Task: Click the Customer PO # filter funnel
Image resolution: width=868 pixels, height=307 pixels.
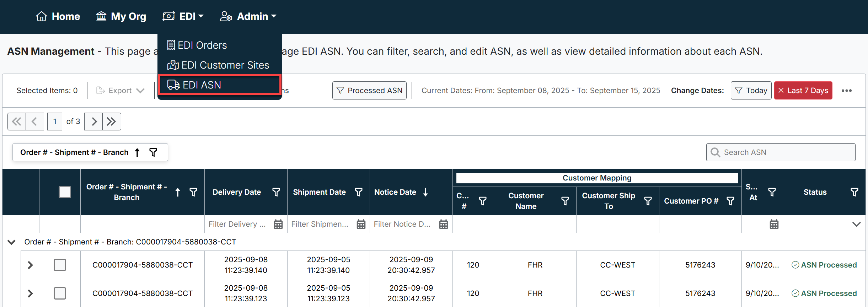Action: click(x=730, y=201)
